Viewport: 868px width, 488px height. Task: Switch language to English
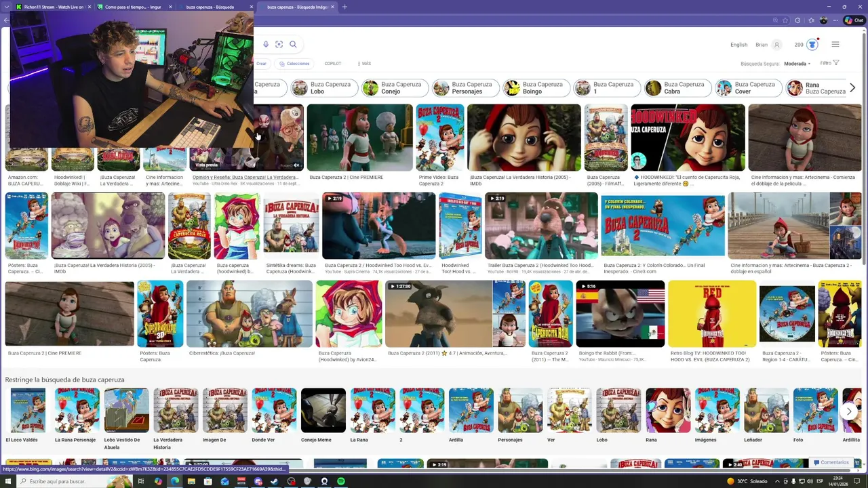click(738, 45)
